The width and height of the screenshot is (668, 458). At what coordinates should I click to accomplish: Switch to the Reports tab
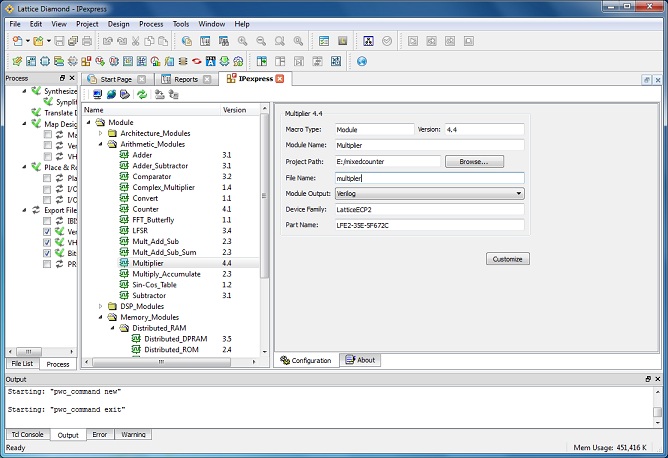(x=185, y=78)
